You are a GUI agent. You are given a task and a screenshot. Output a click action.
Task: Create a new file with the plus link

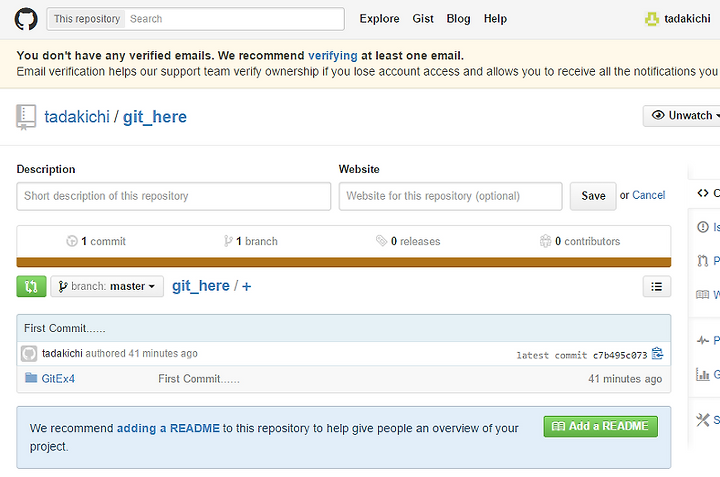(247, 286)
